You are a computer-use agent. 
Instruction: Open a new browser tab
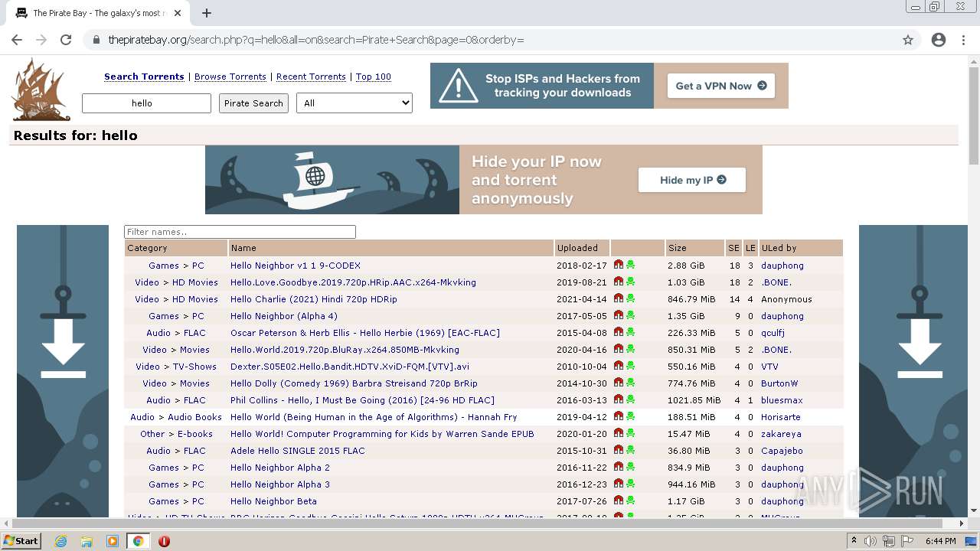click(x=207, y=13)
